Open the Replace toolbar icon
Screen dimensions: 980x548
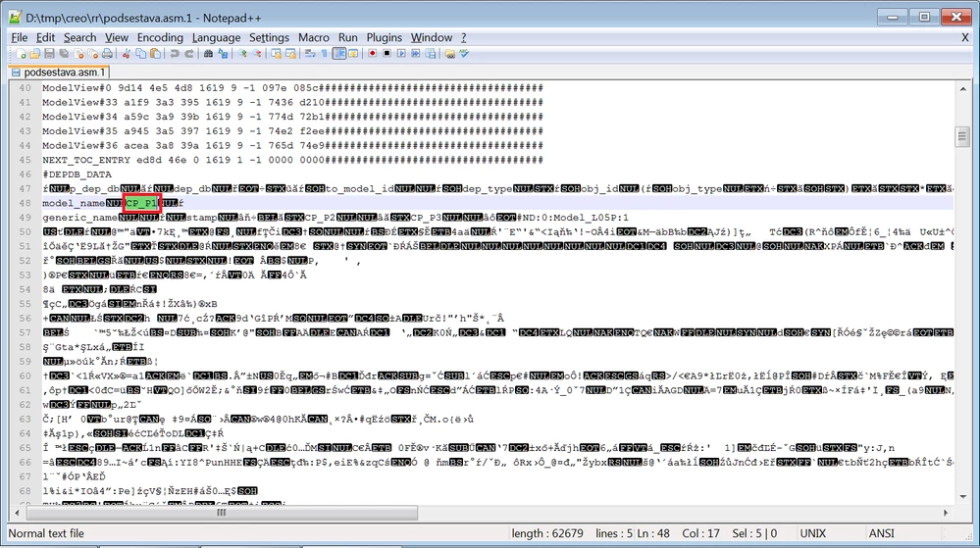click(x=223, y=54)
